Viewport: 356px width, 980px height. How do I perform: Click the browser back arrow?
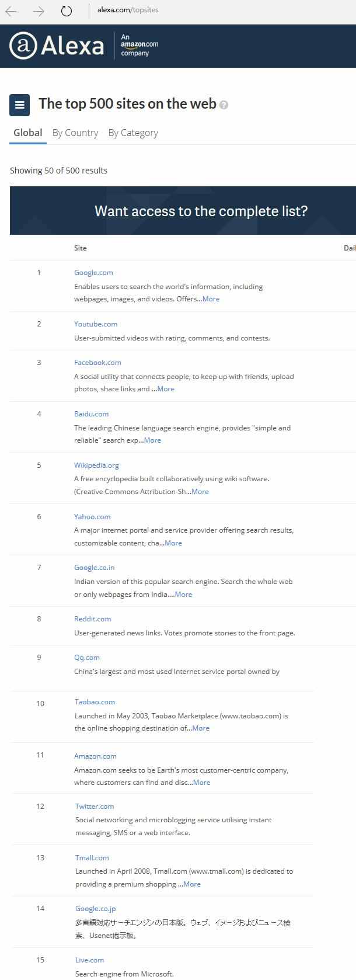point(11,11)
